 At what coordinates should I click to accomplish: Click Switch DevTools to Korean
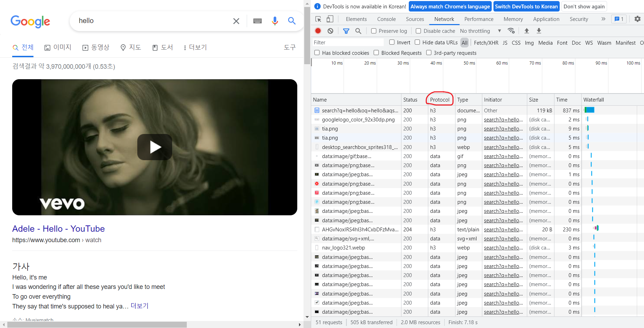click(526, 7)
